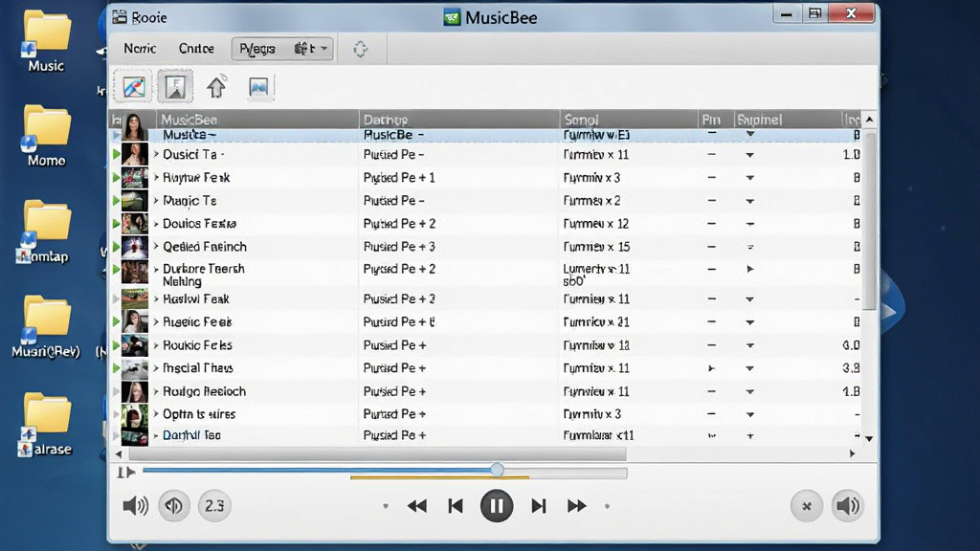
Task: Fast forward using the double-arrow button
Action: coord(576,505)
